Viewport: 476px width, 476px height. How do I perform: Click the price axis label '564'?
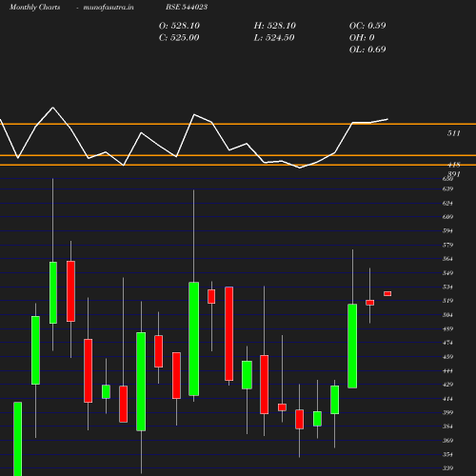pos(447,259)
